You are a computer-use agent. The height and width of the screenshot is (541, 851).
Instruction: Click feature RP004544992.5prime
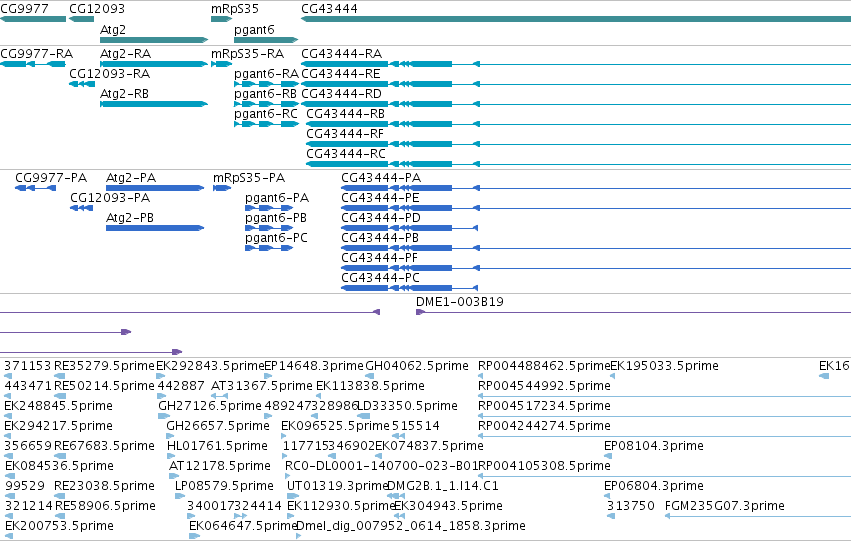544,386
